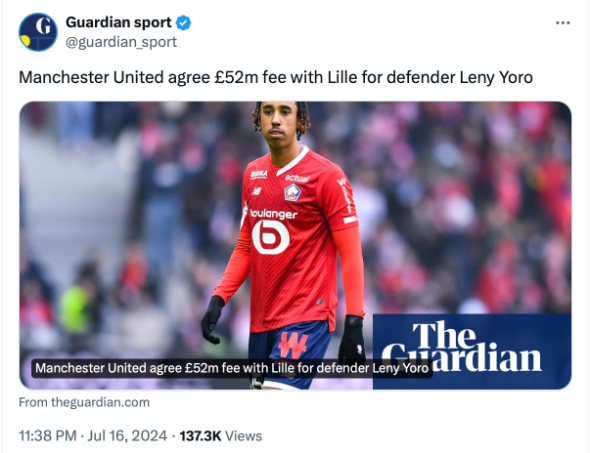Click the 'Views' label
The image size is (590, 453).
[243, 436]
